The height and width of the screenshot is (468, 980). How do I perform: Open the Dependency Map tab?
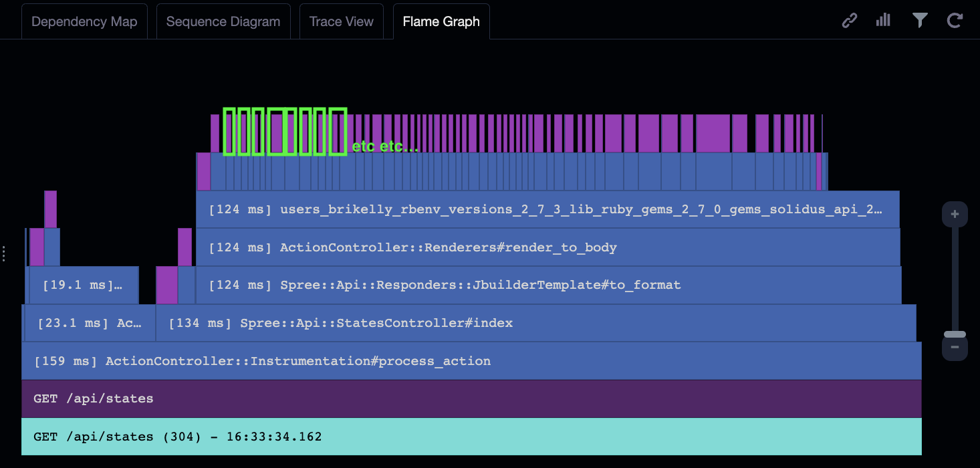[x=84, y=21]
